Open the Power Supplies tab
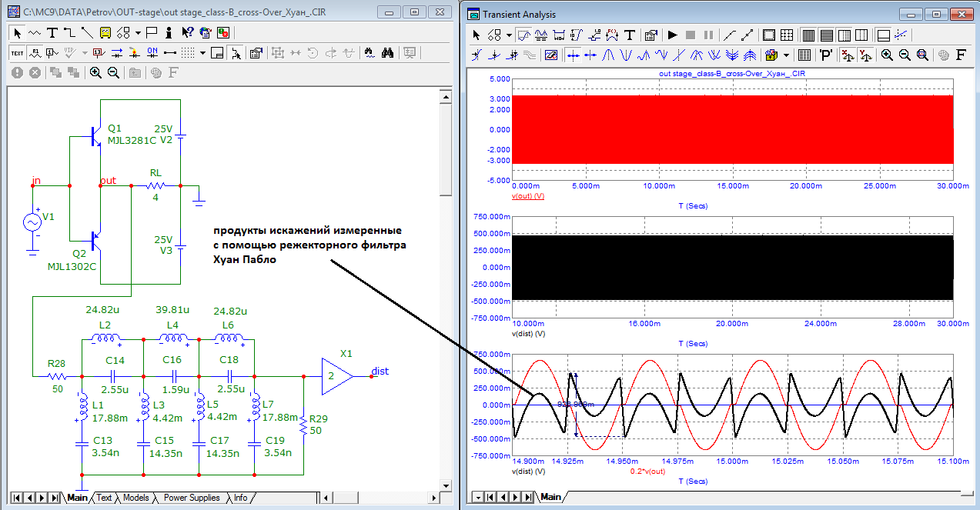Screen dimensions: 980x510 [x=192, y=498]
